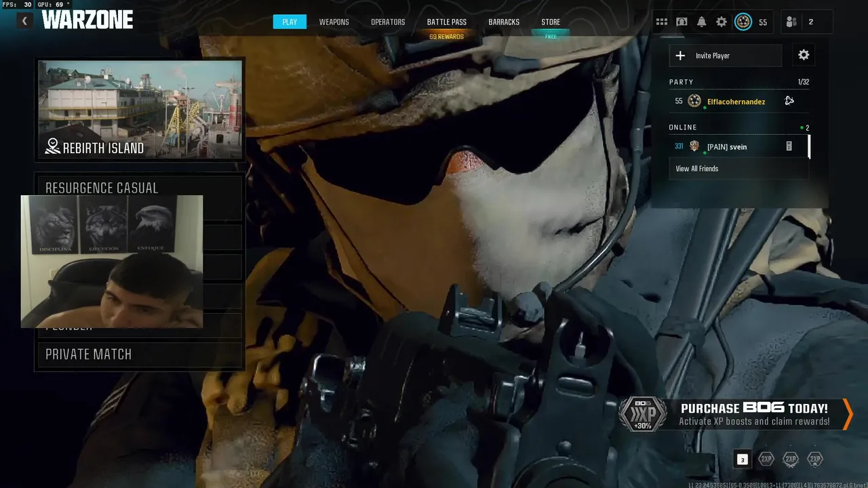The height and width of the screenshot is (488, 868).
Task: Open the grid menu icon in header
Action: tap(661, 22)
